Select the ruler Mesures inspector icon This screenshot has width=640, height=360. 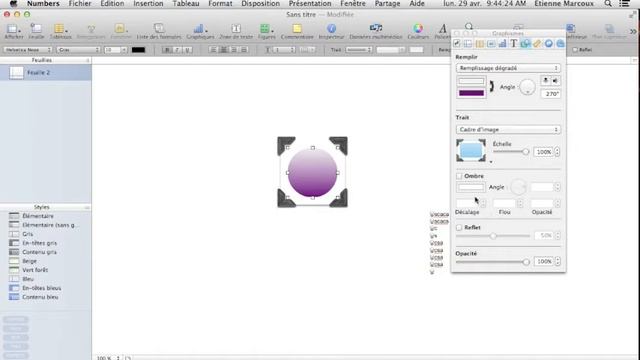coord(537,43)
